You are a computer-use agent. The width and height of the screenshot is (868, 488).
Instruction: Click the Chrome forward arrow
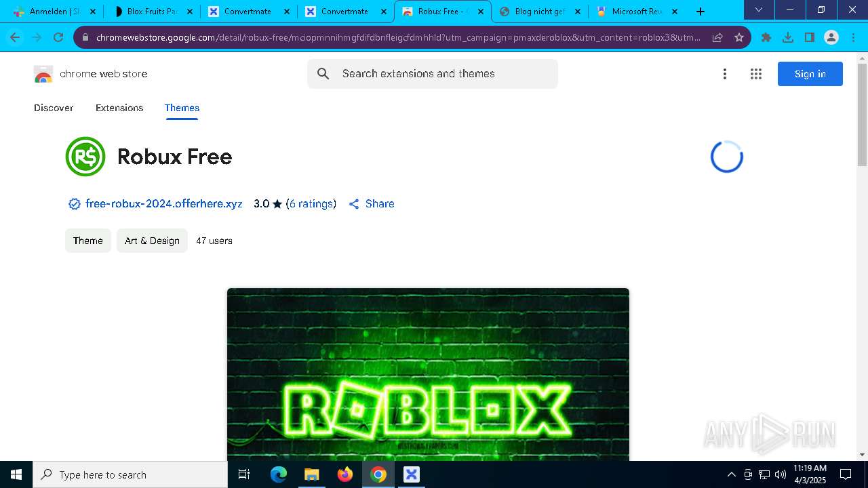pos(37,37)
